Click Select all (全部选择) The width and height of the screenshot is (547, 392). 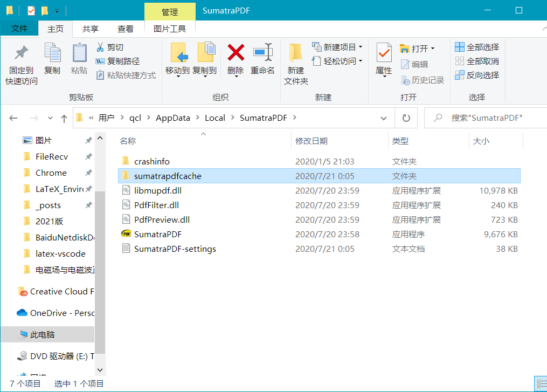(x=477, y=47)
